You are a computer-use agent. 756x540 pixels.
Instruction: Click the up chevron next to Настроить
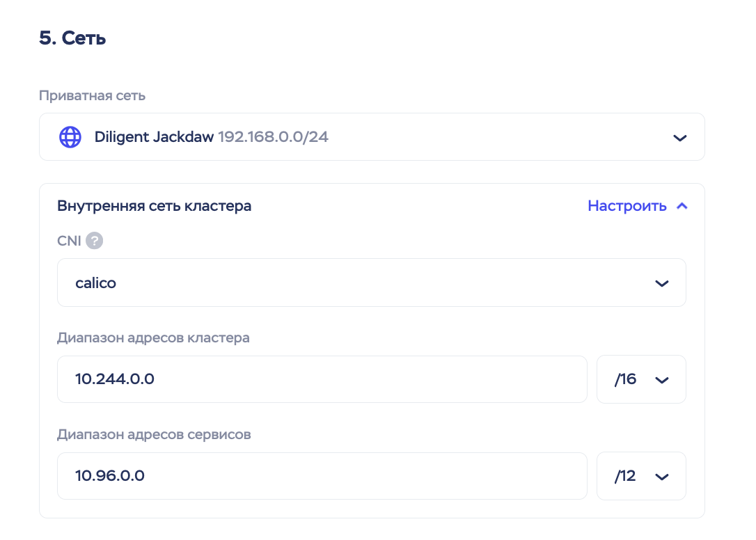click(682, 206)
